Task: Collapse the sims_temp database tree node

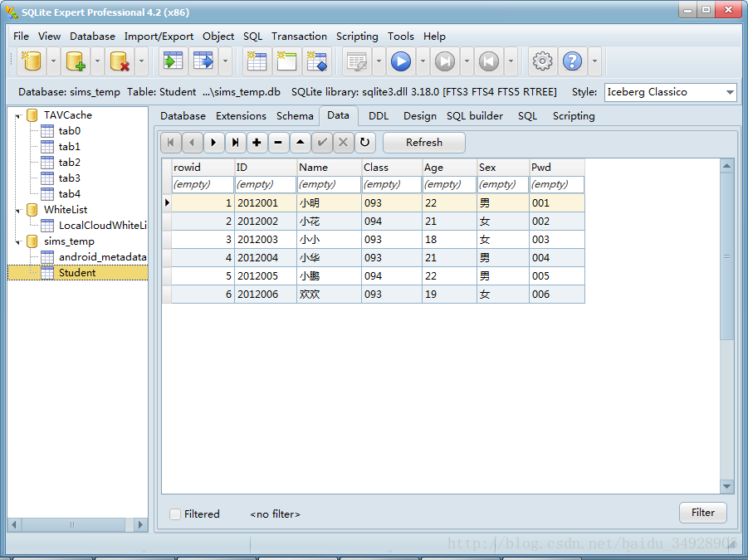Action: point(17,241)
